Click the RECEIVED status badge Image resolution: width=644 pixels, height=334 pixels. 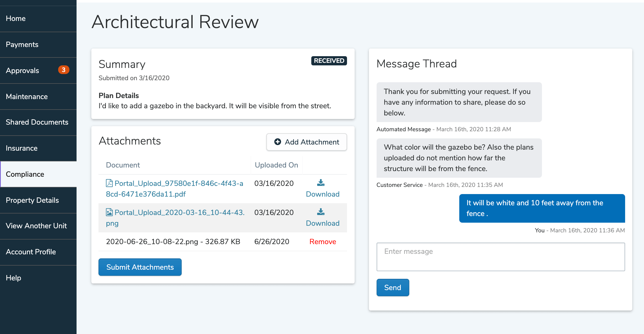point(329,61)
